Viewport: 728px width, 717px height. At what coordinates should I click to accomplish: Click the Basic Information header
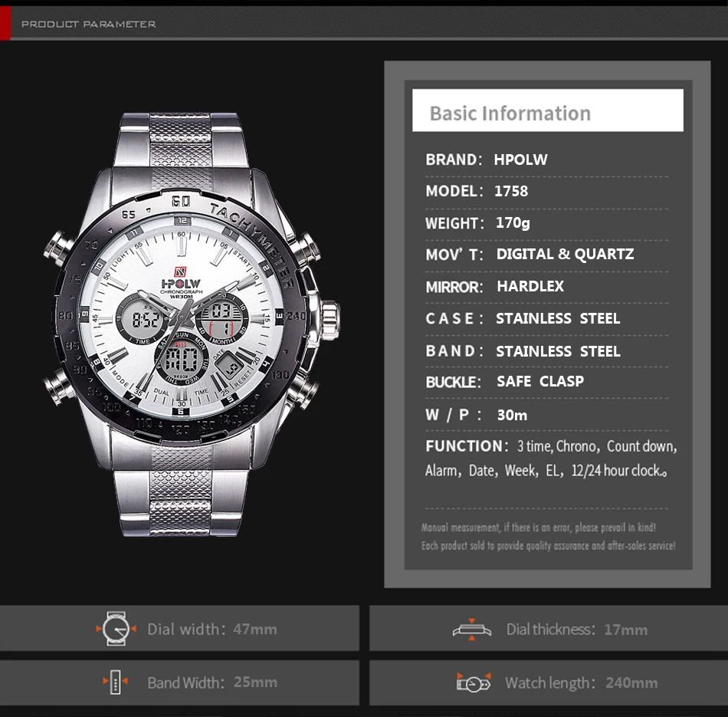click(x=547, y=110)
